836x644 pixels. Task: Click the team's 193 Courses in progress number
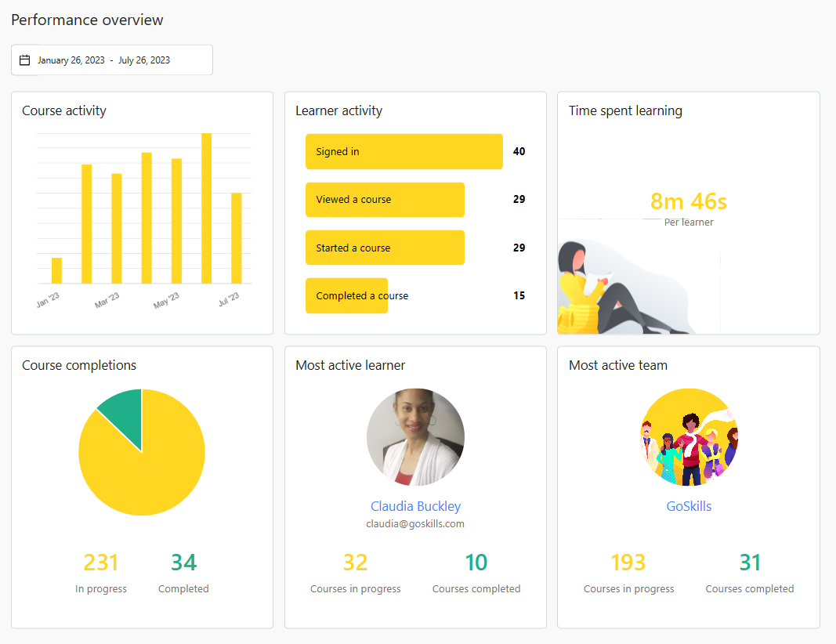pos(628,563)
